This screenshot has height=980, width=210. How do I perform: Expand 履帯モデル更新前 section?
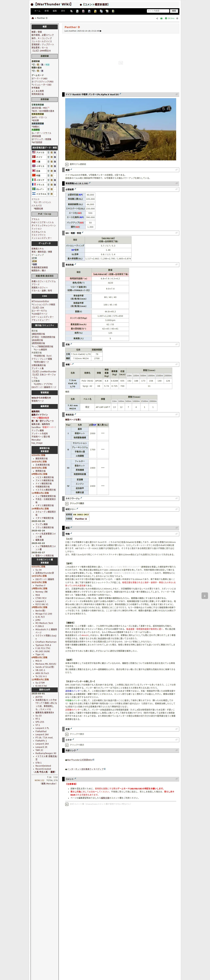(x=67, y=164)
